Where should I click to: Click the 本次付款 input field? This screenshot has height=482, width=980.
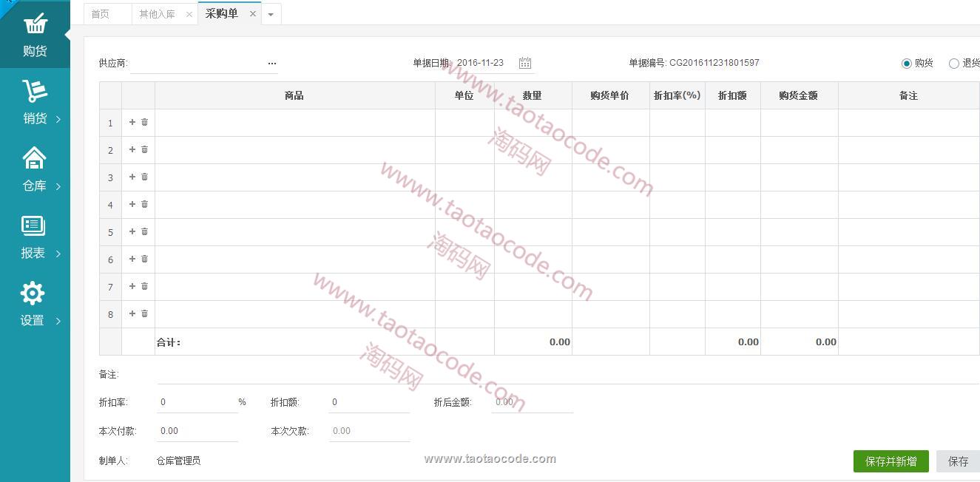click(x=197, y=431)
